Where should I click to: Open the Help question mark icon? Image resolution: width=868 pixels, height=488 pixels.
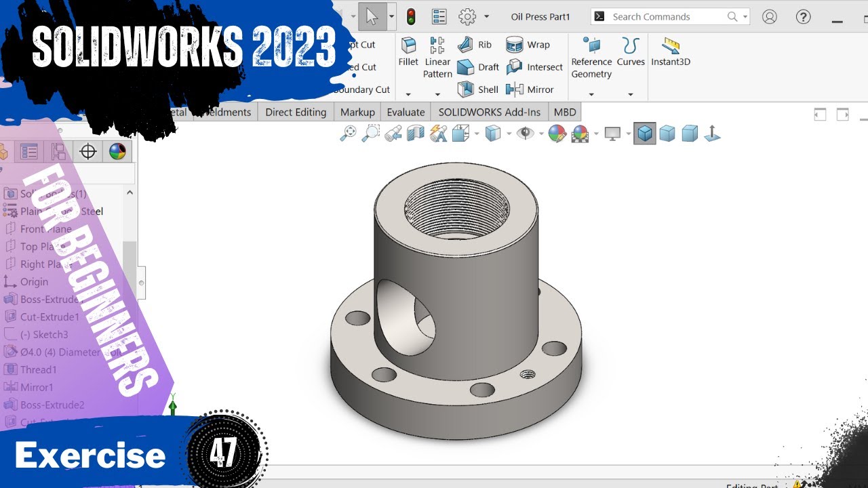(x=803, y=16)
